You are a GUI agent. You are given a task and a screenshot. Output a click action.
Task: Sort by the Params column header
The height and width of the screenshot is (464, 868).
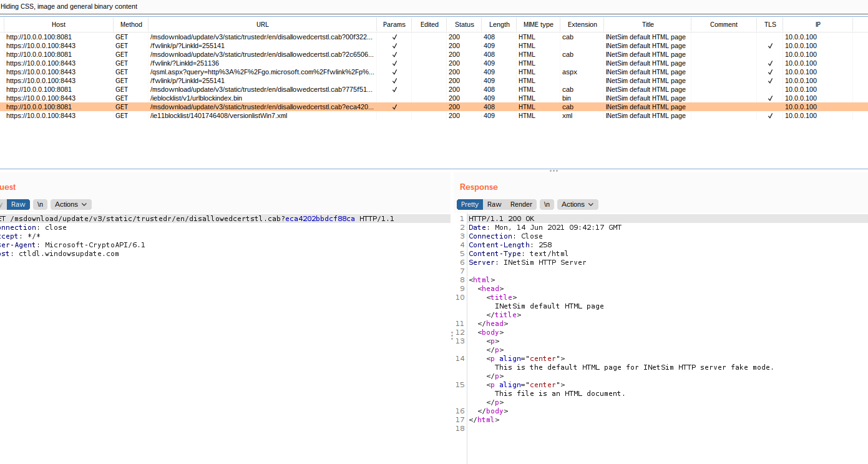394,24
